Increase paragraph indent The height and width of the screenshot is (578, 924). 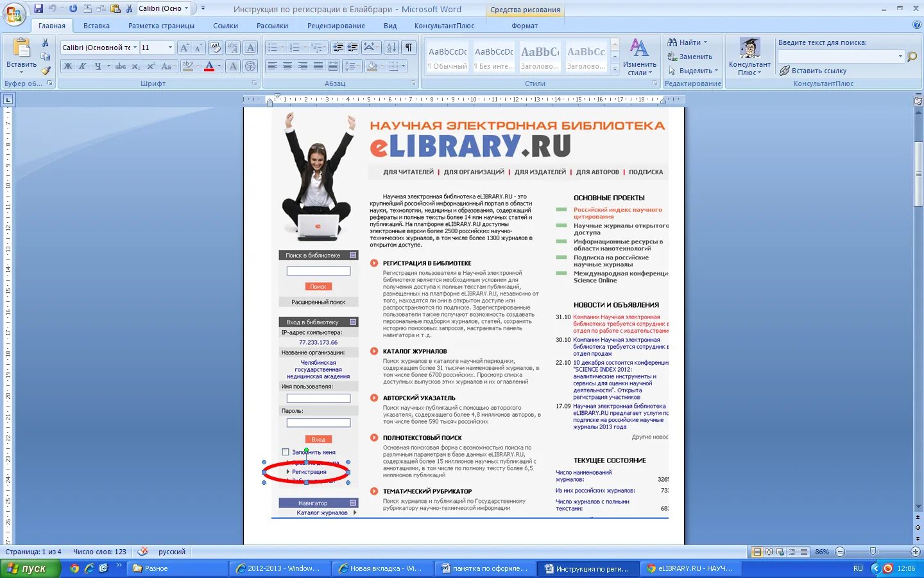(x=352, y=48)
